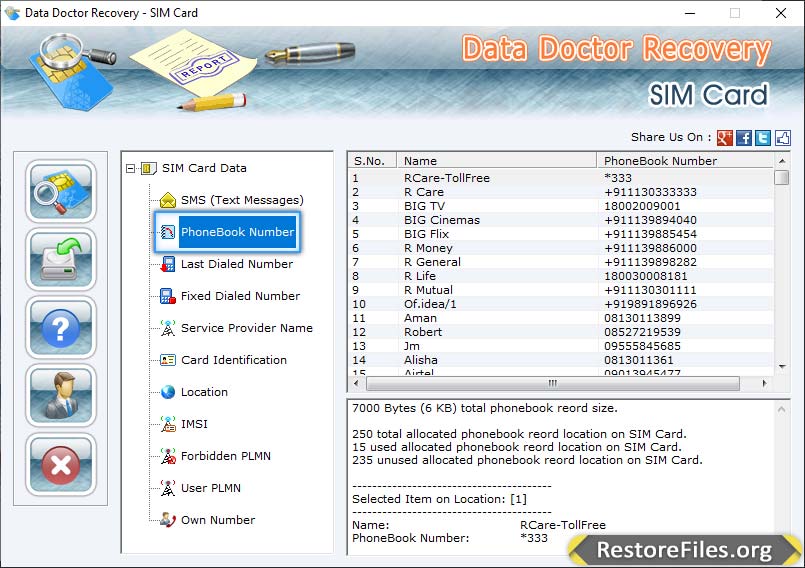Click the Forbidden PLMN tower icon
This screenshot has height=568, width=805.
pos(168,456)
